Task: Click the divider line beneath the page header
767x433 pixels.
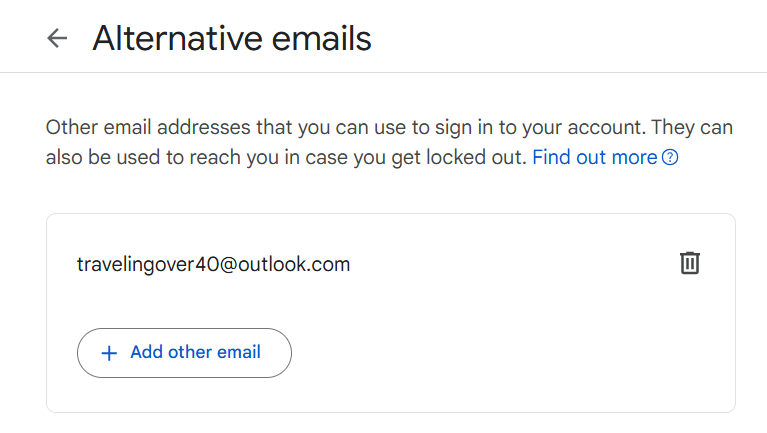Action: 384,72
